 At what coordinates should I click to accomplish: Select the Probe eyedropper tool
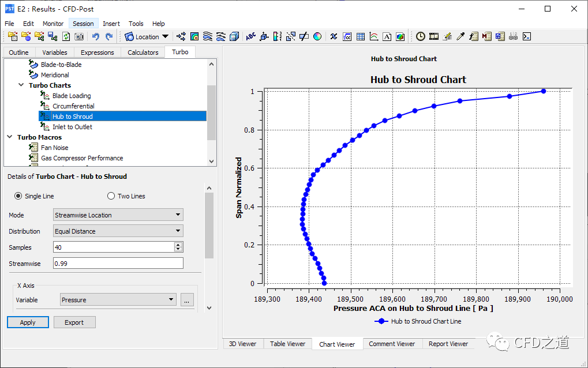(x=460, y=36)
